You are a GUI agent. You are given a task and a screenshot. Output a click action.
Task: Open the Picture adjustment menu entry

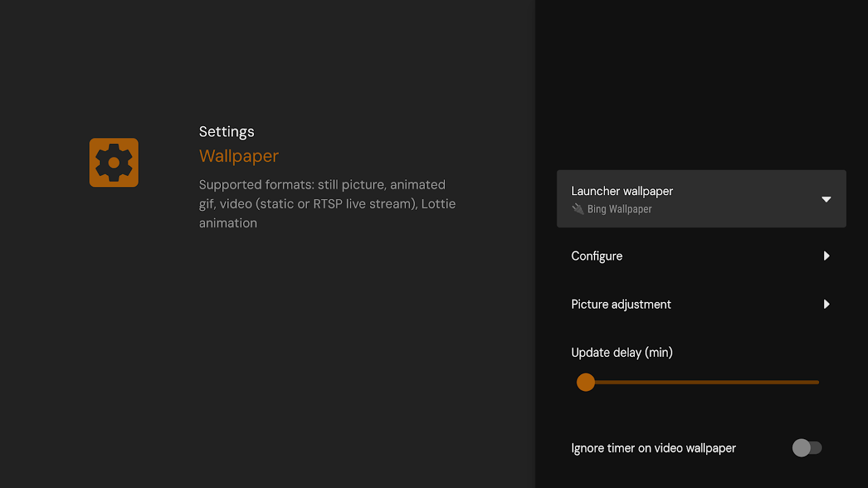point(701,304)
